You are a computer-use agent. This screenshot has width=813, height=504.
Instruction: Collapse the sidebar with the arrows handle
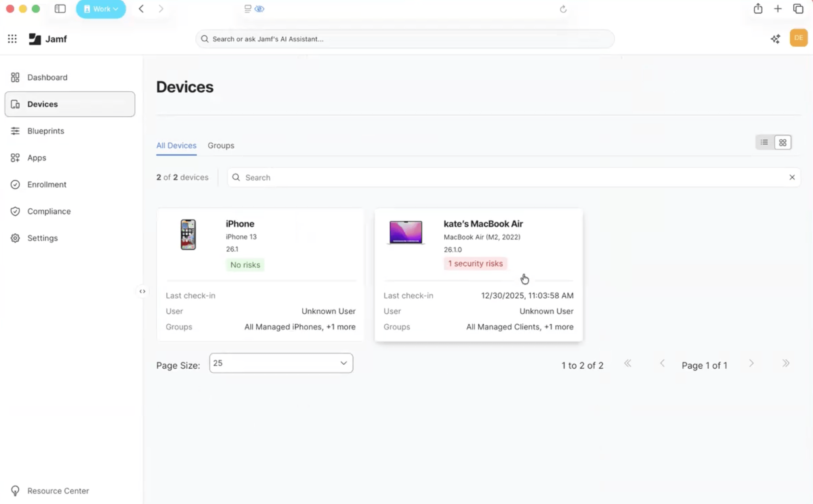pyautogui.click(x=142, y=291)
